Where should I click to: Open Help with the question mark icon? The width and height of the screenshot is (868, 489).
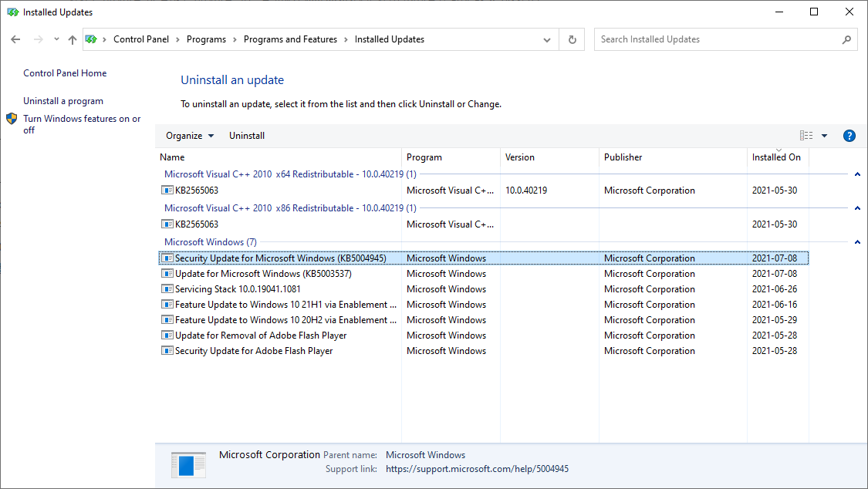point(849,136)
